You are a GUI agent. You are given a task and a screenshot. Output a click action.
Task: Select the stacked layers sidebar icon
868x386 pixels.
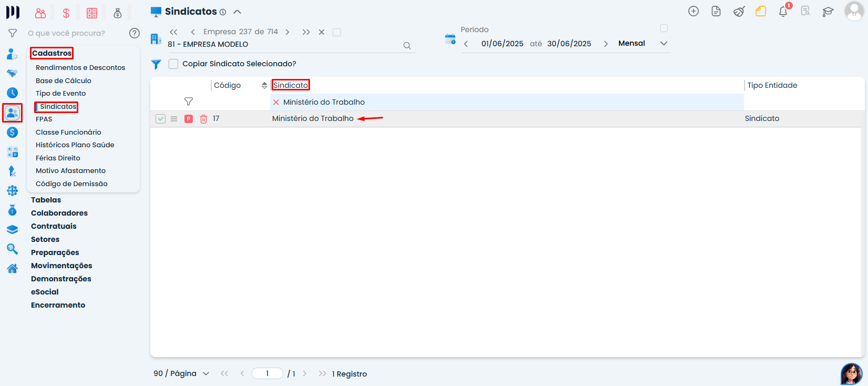click(13, 229)
